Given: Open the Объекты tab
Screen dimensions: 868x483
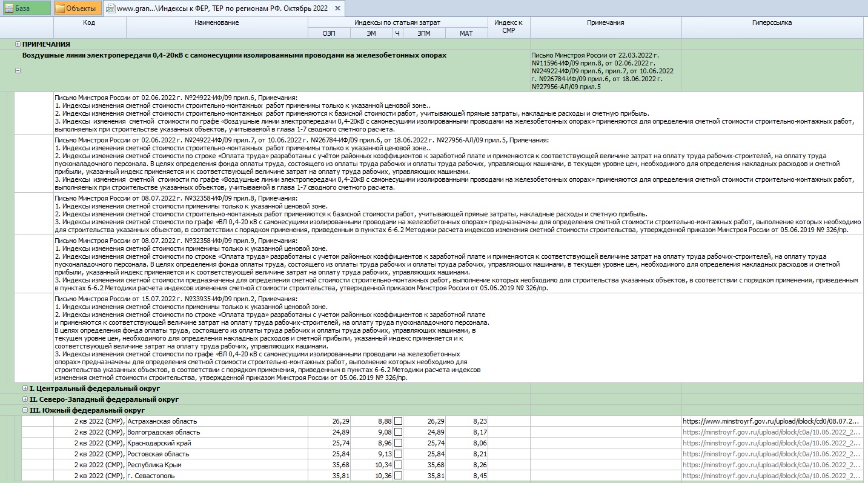Looking at the screenshot, I should (x=77, y=8).
